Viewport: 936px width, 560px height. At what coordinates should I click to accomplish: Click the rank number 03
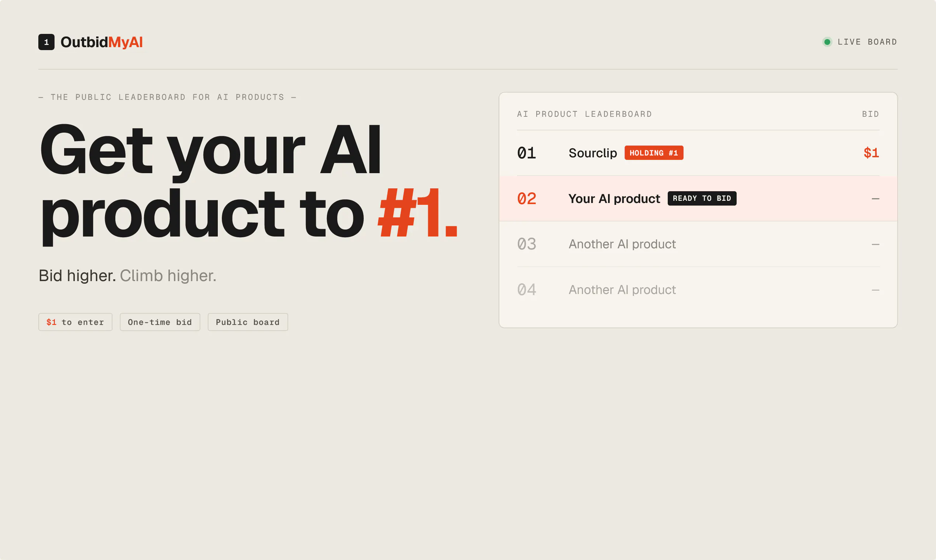tap(527, 244)
